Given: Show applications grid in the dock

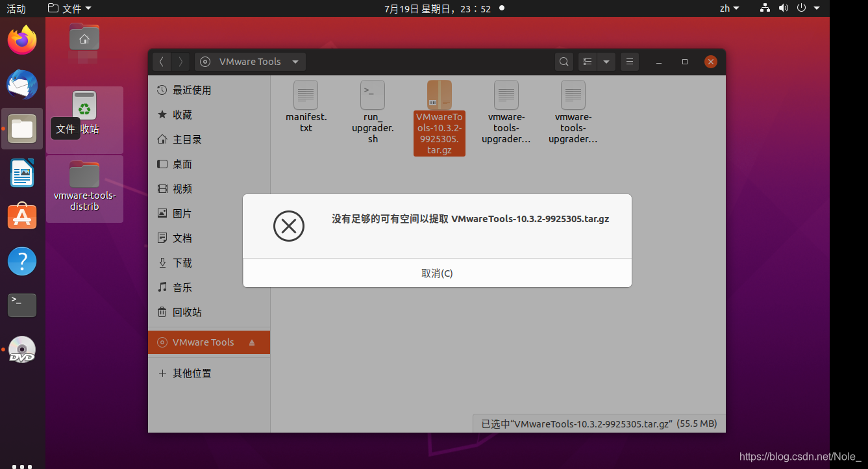Looking at the screenshot, I should pos(22,465).
